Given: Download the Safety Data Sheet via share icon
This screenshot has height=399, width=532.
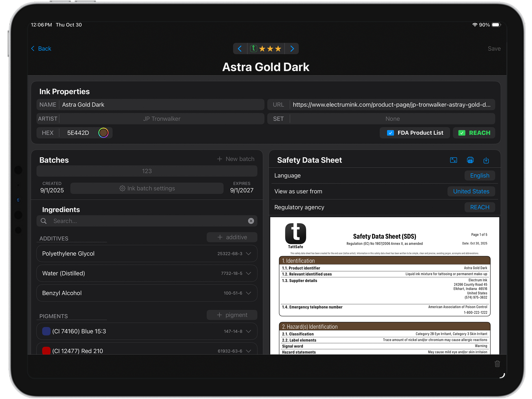Looking at the screenshot, I should pyautogui.click(x=486, y=160).
